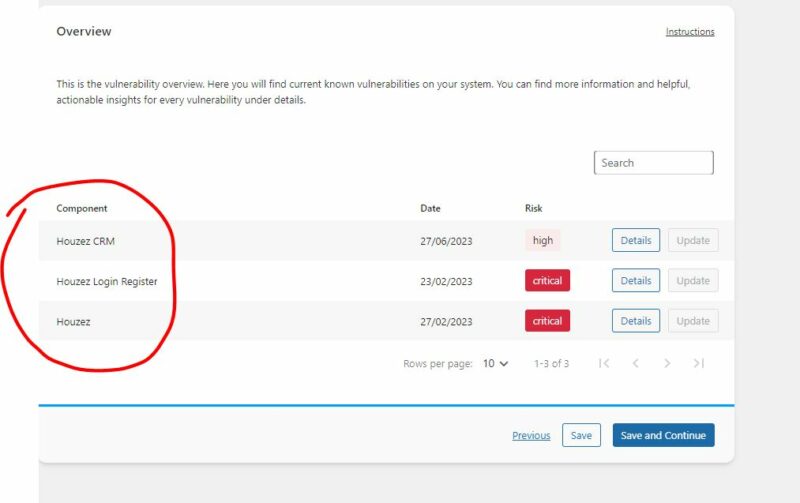The height and width of the screenshot is (503, 800).
Task: Click Update in the Houzez row
Action: [692, 321]
